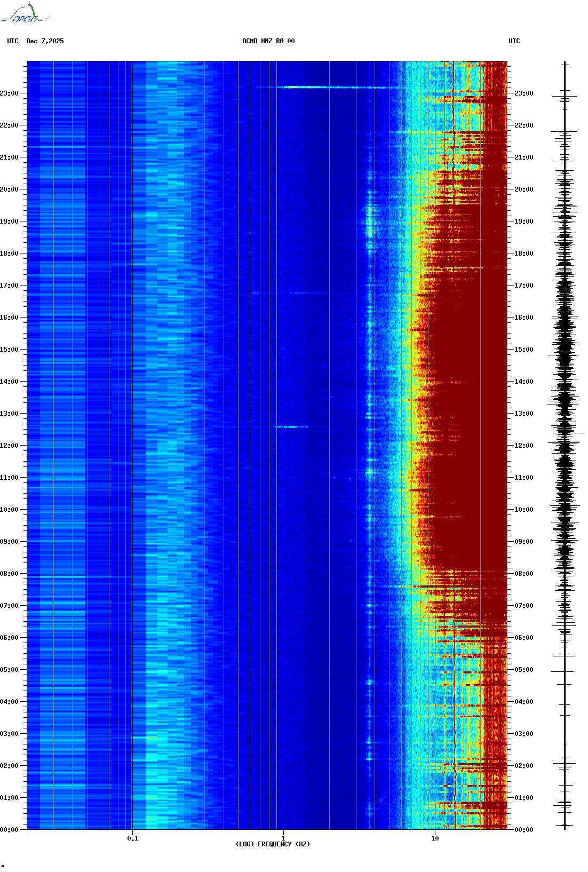This screenshot has height=872, width=588.
Task: Click the 03:00 time label on left axis
Action: [x=10, y=734]
